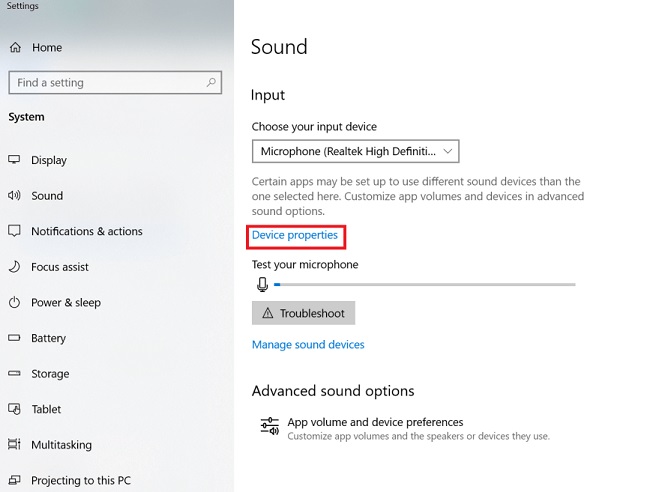
Task: Open the Device properties link
Action: 295,235
